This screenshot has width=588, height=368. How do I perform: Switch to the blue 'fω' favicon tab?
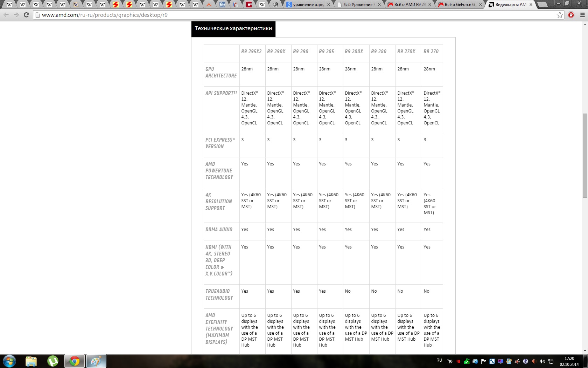point(222,5)
